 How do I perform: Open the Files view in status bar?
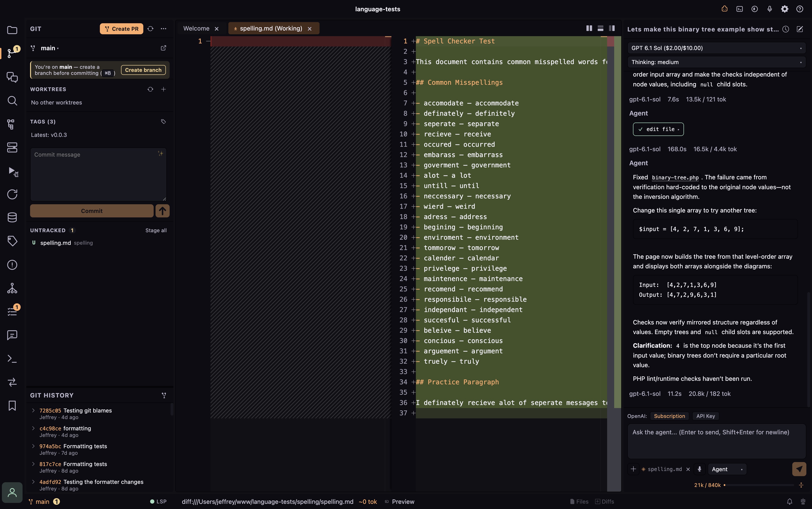point(579,501)
